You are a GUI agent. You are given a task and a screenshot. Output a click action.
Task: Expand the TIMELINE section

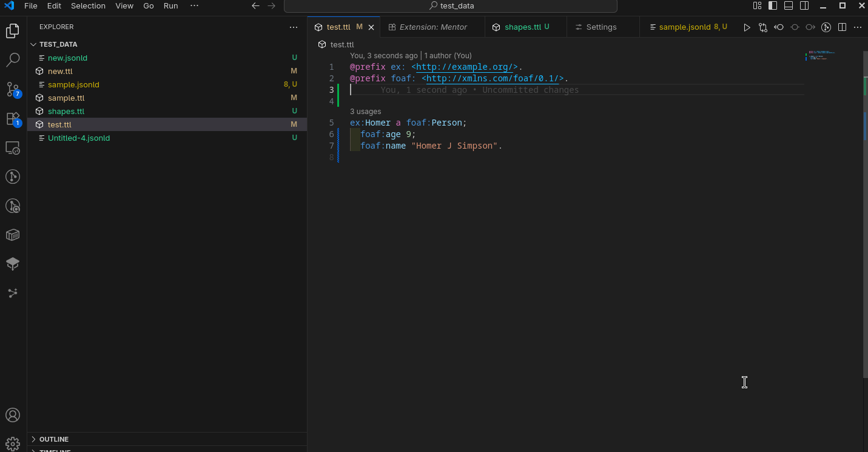[x=55, y=450]
